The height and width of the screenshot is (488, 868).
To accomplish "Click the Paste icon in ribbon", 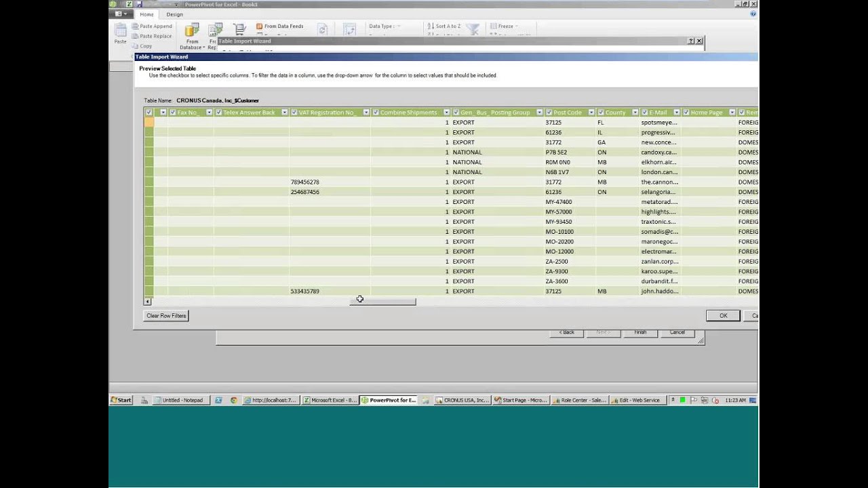I will 120,34.
